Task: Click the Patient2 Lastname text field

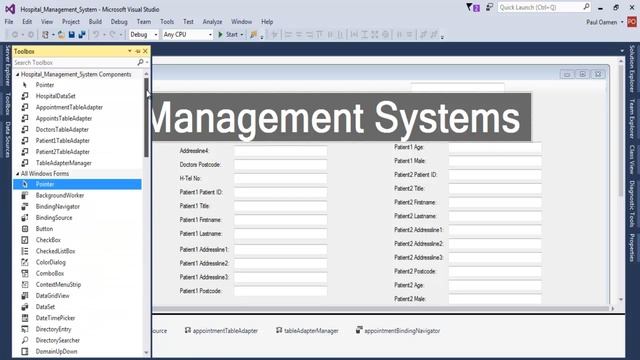Action: click(x=495, y=216)
